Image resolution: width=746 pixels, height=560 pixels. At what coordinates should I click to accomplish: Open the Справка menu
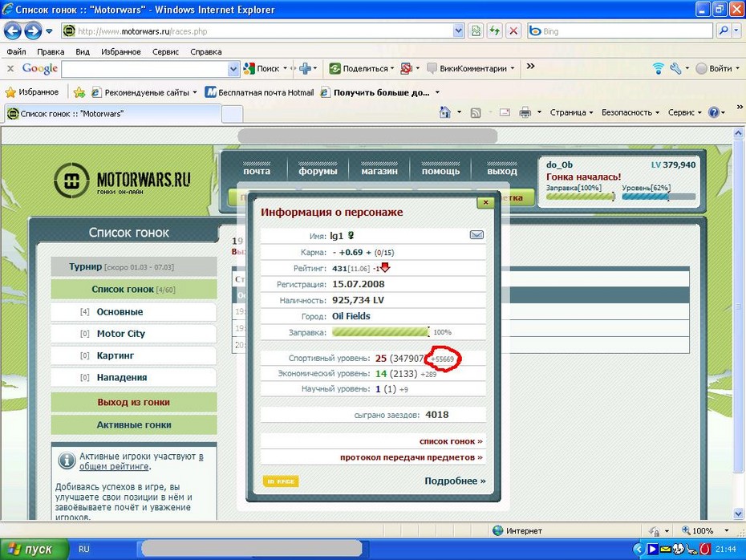[206, 52]
